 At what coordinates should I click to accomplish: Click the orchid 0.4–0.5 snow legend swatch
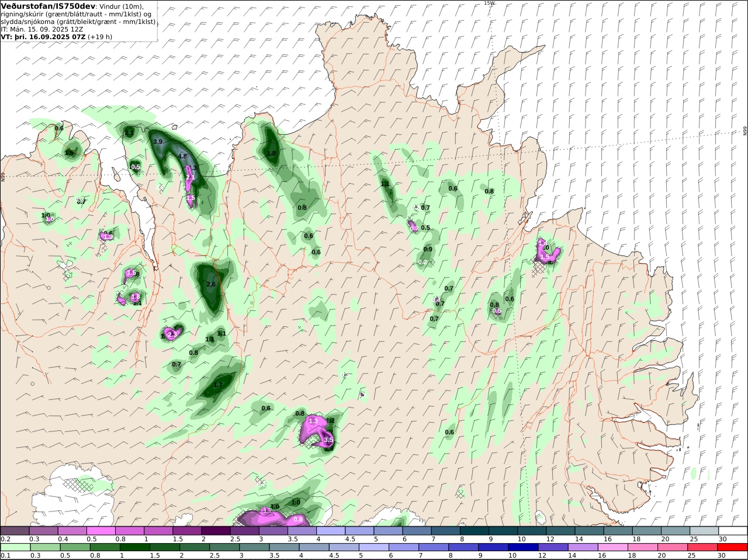72,531
